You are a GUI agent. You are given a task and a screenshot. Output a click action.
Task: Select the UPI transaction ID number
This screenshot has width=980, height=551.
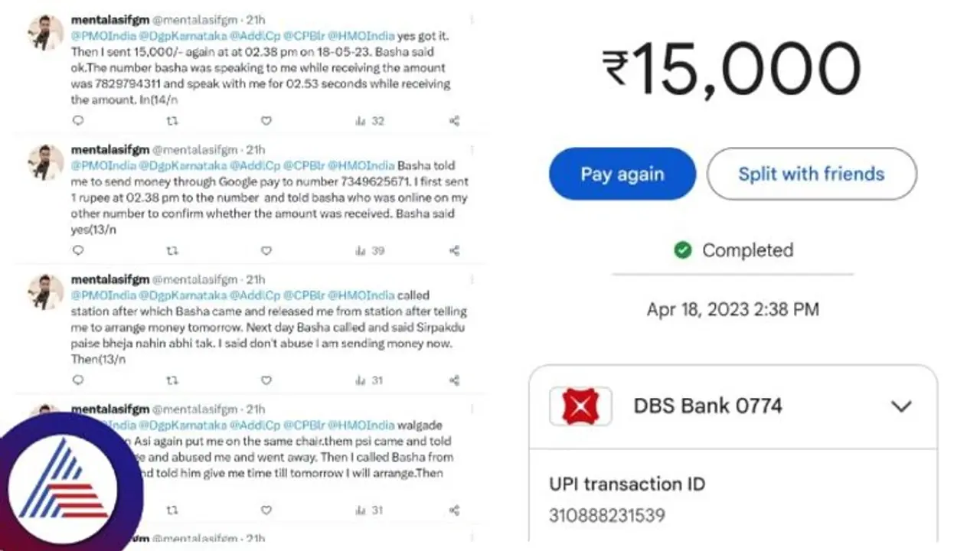tap(607, 515)
